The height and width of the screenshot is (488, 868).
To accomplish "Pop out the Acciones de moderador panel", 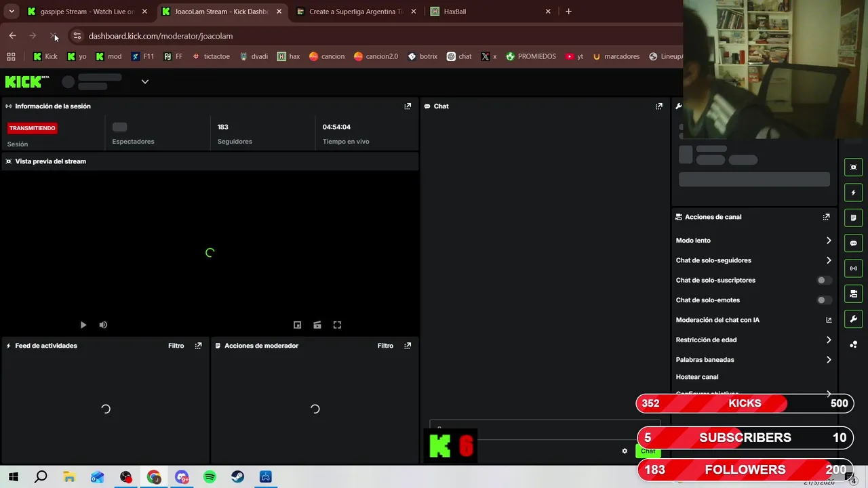I will click(408, 346).
